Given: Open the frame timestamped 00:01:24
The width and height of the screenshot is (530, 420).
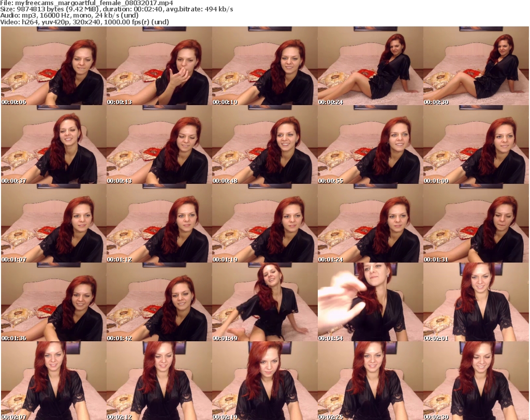Looking at the screenshot, I should 370,224.
